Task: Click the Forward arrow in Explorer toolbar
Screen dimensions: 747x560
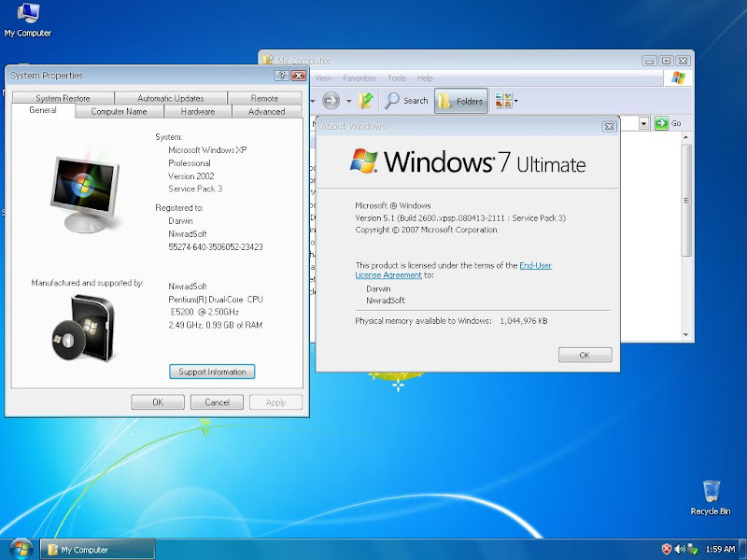Action: point(331,101)
